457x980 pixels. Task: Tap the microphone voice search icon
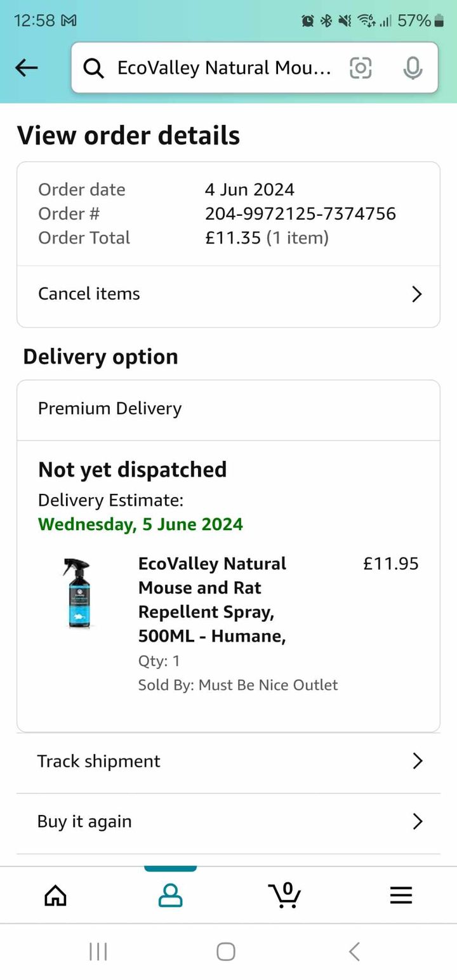pyautogui.click(x=413, y=67)
